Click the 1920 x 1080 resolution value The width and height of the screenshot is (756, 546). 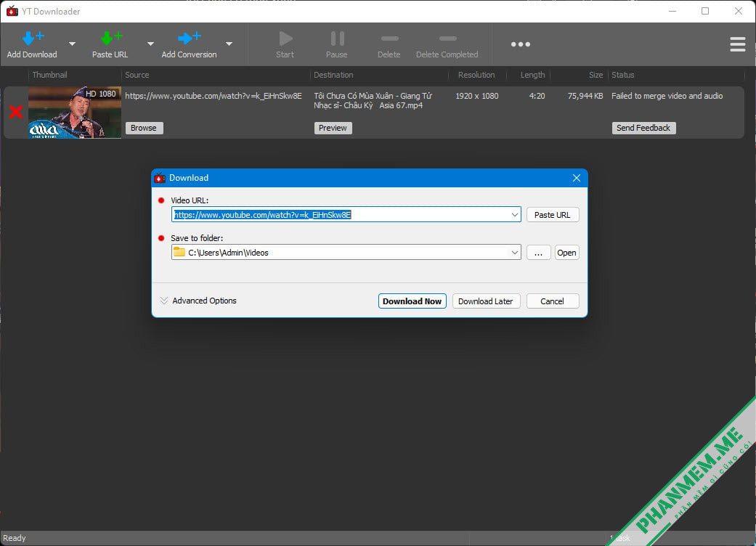pos(477,96)
